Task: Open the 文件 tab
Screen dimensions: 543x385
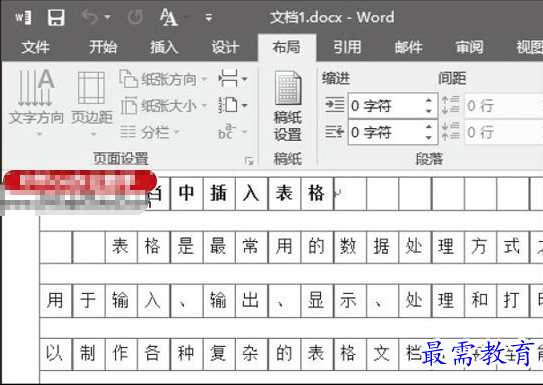Action: click(x=35, y=47)
